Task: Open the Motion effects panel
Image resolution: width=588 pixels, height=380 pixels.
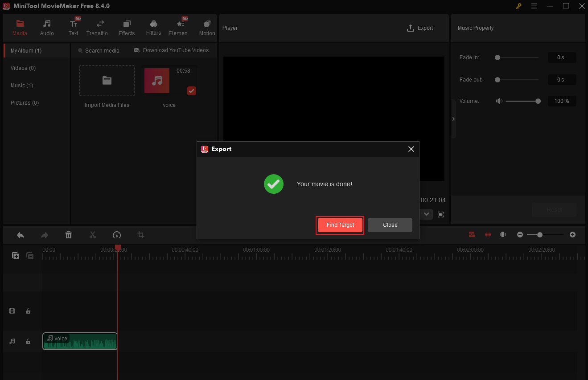Action: coord(207,27)
